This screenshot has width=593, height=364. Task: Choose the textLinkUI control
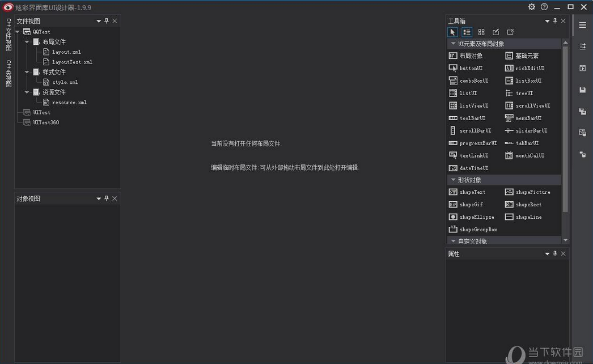[469, 156]
